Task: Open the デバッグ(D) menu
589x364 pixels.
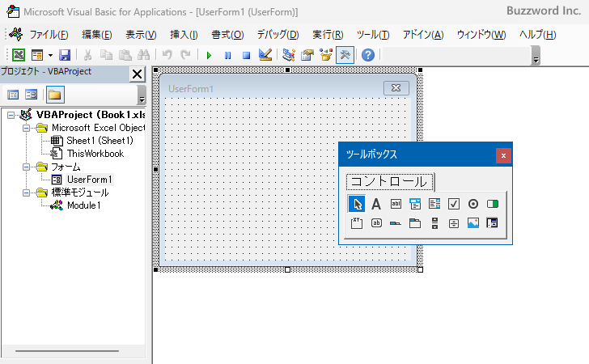Action: click(x=278, y=35)
